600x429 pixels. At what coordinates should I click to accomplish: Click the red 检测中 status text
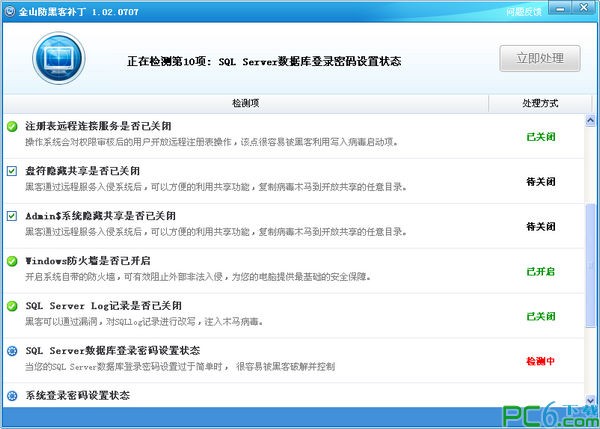(x=540, y=361)
